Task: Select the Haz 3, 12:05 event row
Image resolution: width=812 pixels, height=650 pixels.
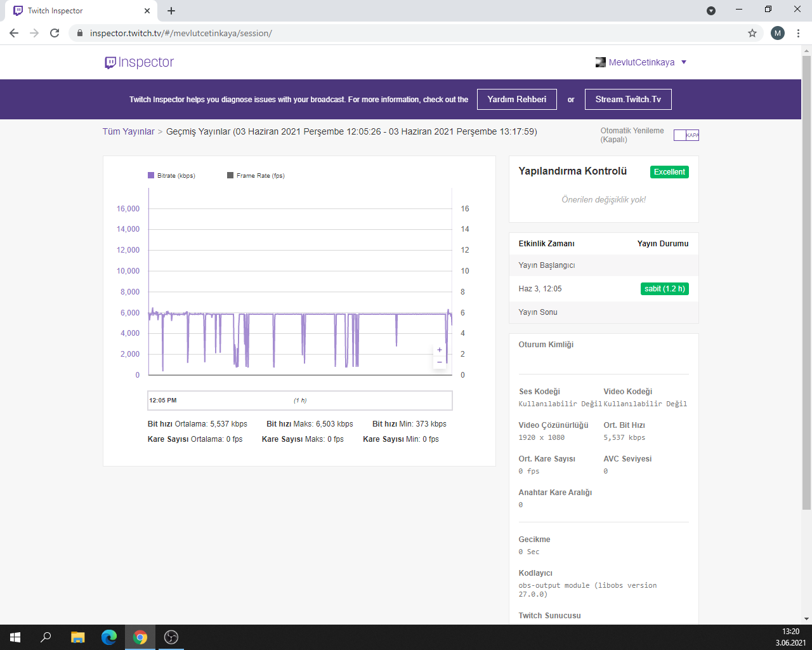Action: [604, 289]
